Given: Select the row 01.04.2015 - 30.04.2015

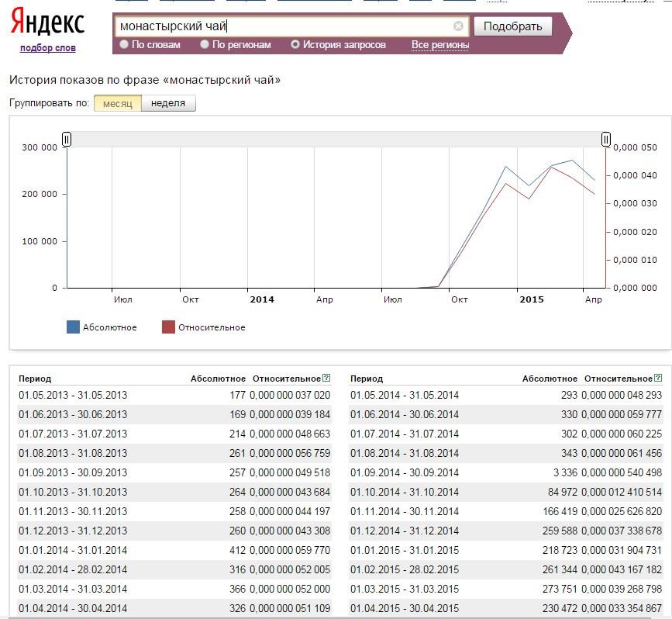Looking at the screenshot, I should click(506, 608).
